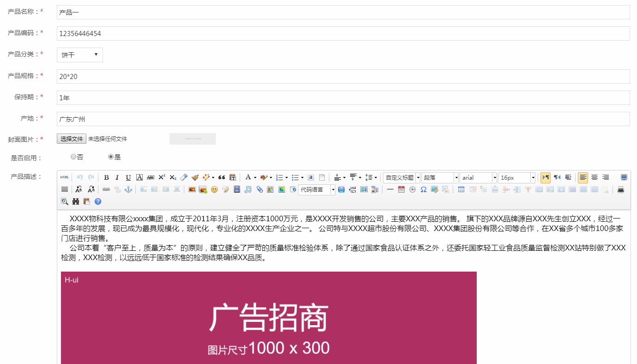The image size is (637, 364).
Task: Toggle HTML source view in editor
Action: point(65,177)
